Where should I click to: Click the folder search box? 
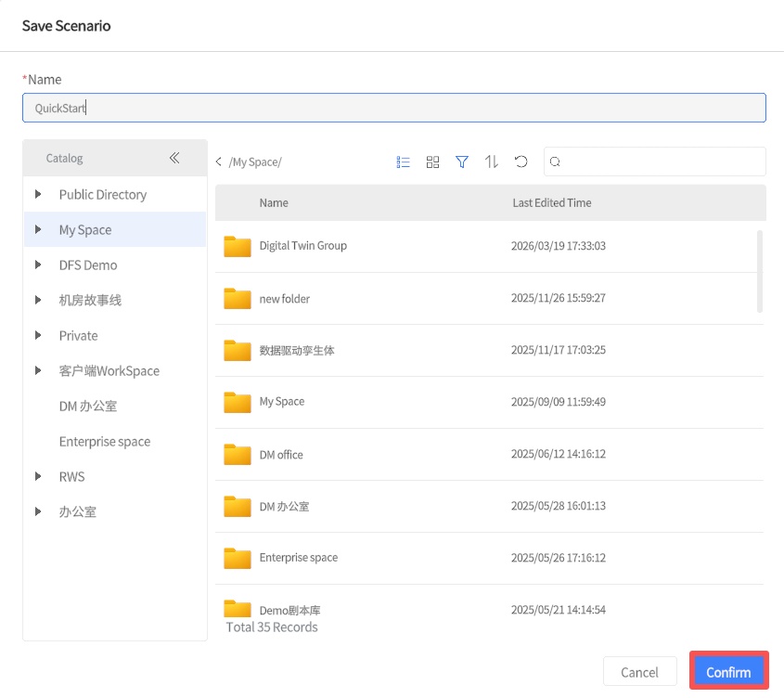coord(661,162)
